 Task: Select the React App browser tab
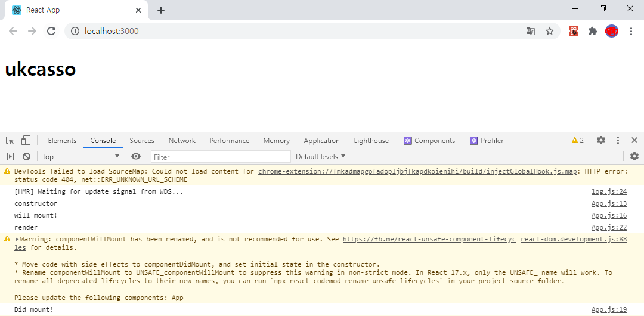pos(76,10)
